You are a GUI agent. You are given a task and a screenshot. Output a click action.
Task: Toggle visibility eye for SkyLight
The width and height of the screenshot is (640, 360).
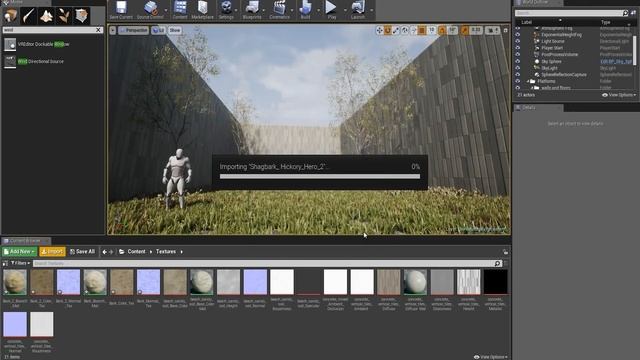[518, 68]
